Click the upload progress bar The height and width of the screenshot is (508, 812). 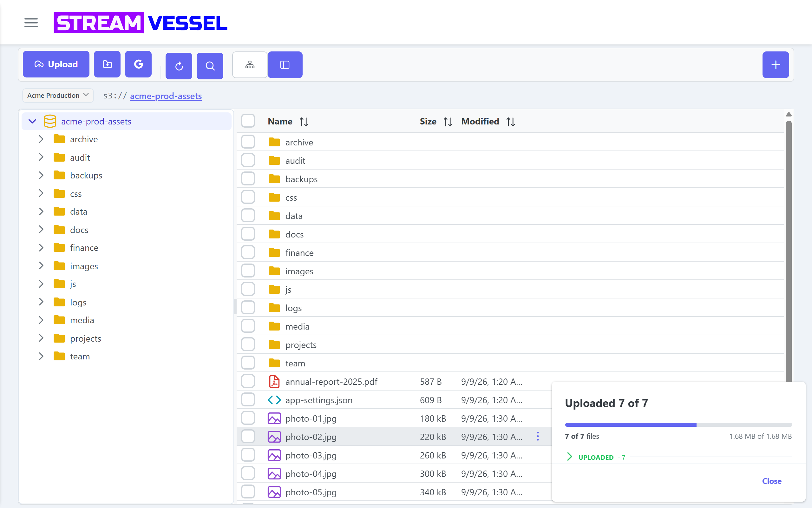pyautogui.click(x=678, y=425)
